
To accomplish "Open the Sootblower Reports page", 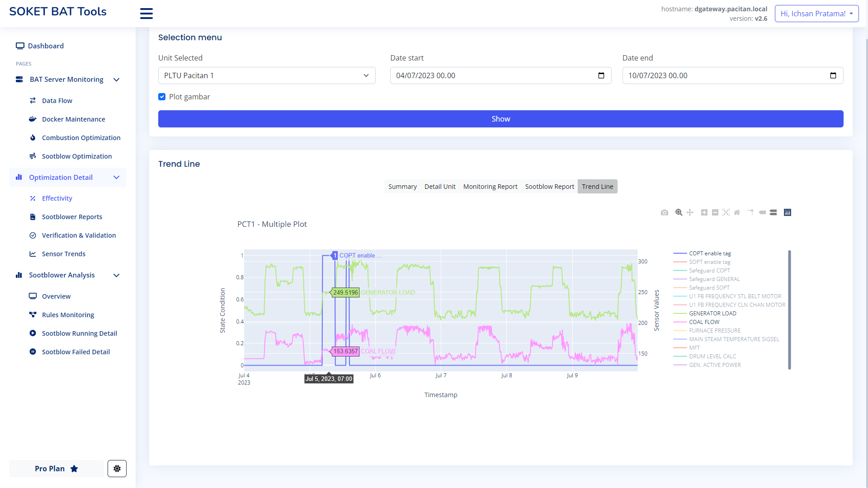I will (x=72, y=217).
